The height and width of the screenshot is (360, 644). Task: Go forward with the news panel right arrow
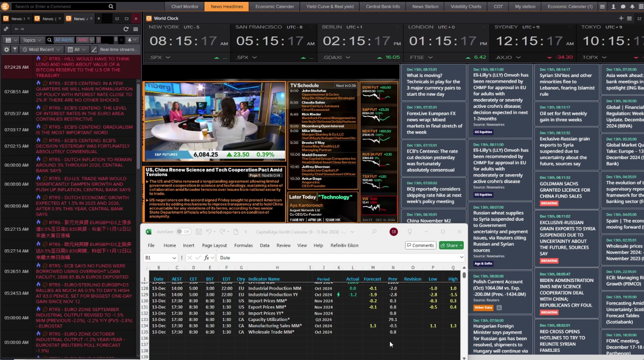tap(22, 29)
